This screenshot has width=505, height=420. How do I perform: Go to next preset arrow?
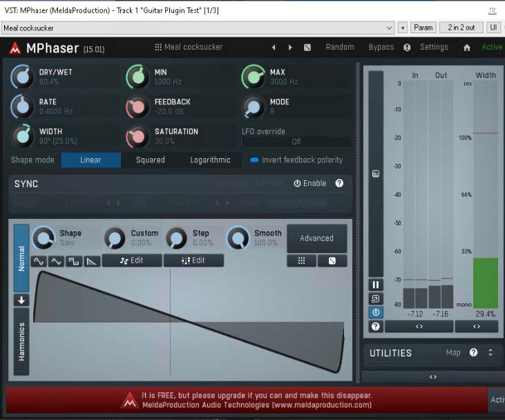click(x=290, y=48)
